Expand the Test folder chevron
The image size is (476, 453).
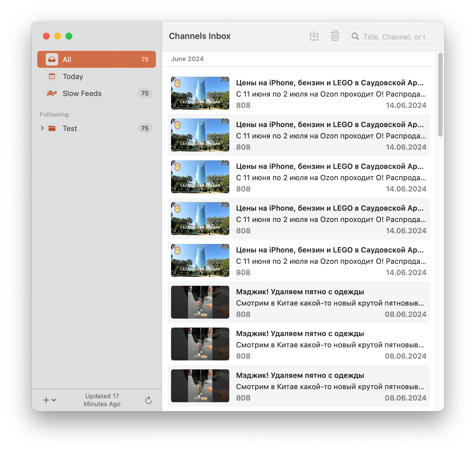42,128
